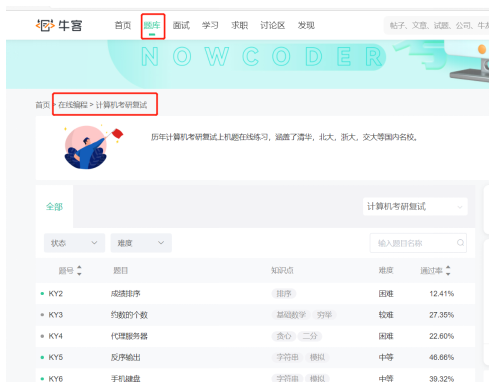The width and height of the screenshot is (496, 392).
Task: Go to 讨论区 in the top navigation
Action: 273,25
